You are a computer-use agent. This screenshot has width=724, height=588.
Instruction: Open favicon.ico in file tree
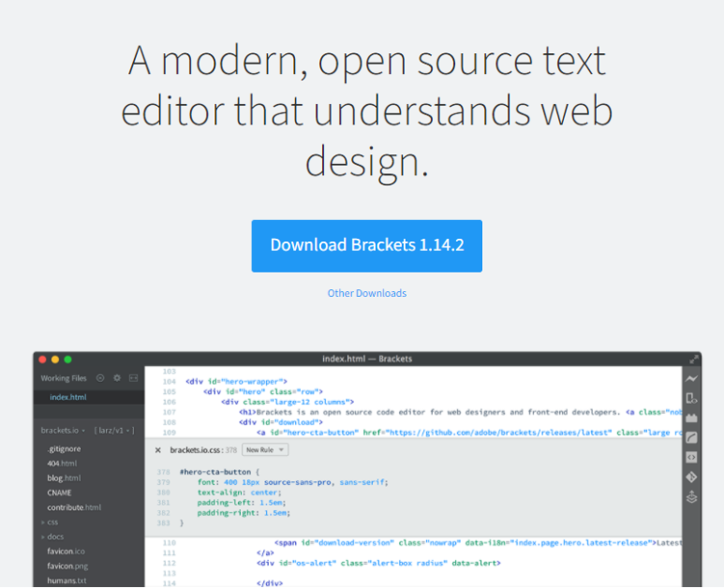(66, 551)
